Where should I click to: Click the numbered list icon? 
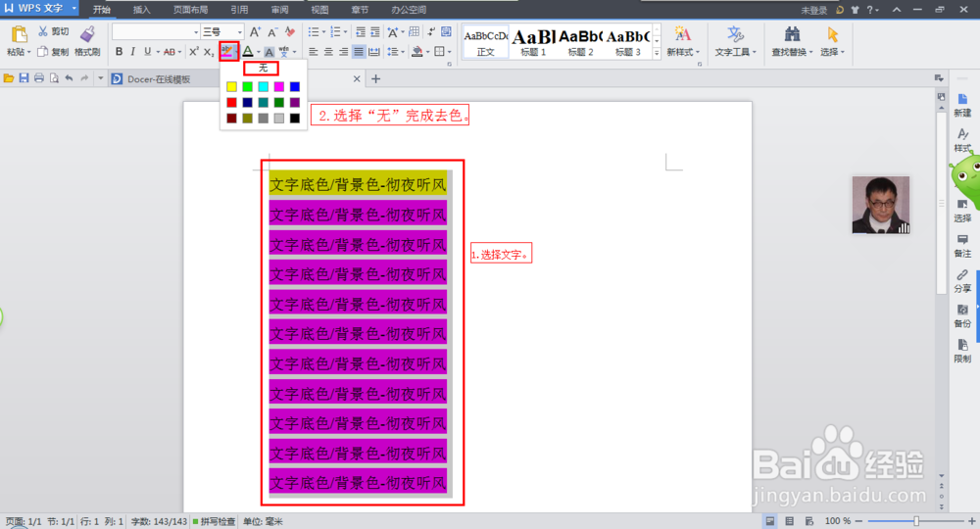click(x=335, y=32)
